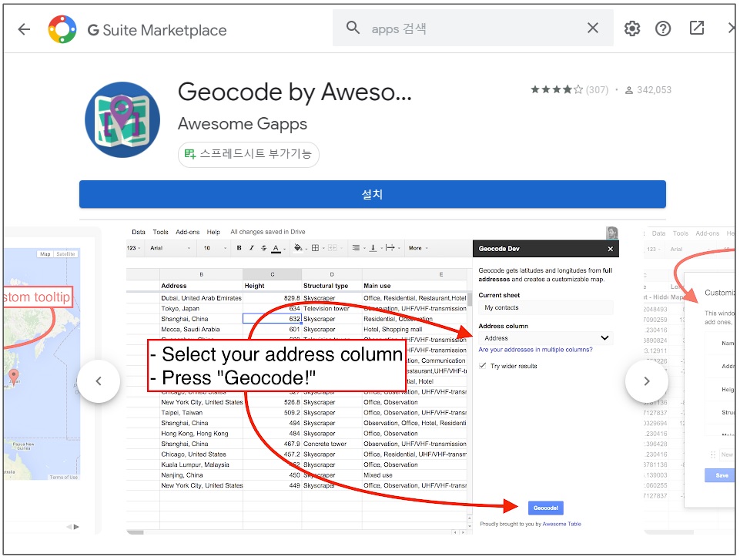This screenshot has width=740, height=560.
Task: Open the fill color bucket icon
Action: click(298, 248)
